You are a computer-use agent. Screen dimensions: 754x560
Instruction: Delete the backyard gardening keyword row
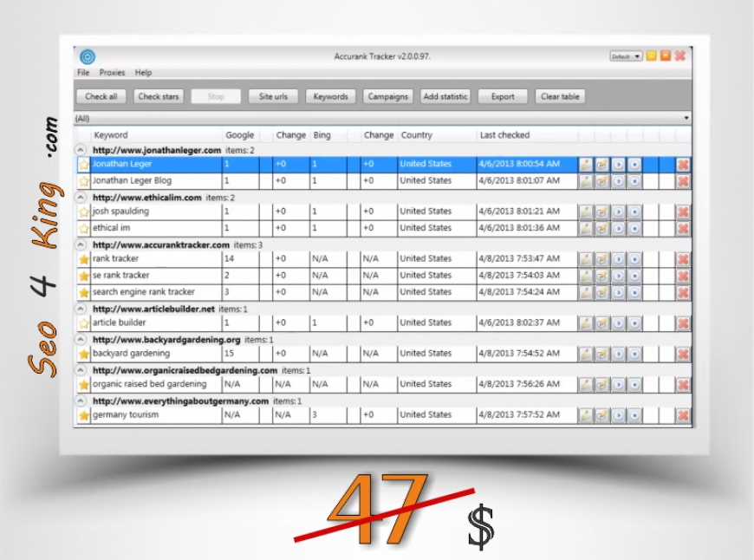pos(683,354)
